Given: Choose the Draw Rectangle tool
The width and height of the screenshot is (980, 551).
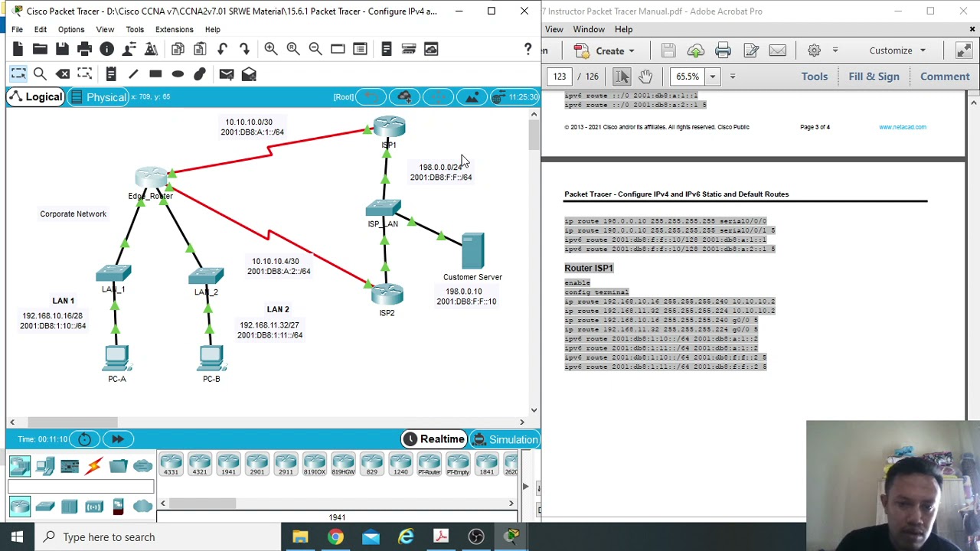Looking at the screenshot, I should tap(155, 74).
